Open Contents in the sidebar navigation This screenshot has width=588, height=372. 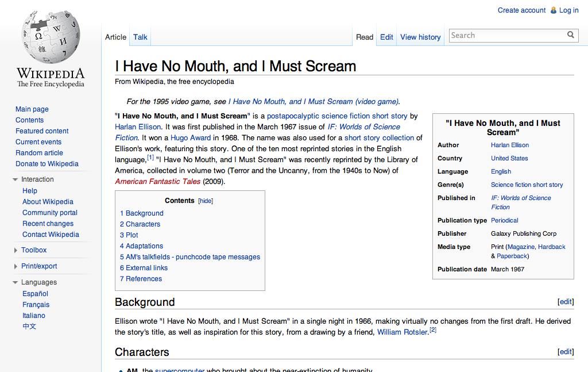tap(30, 120)
